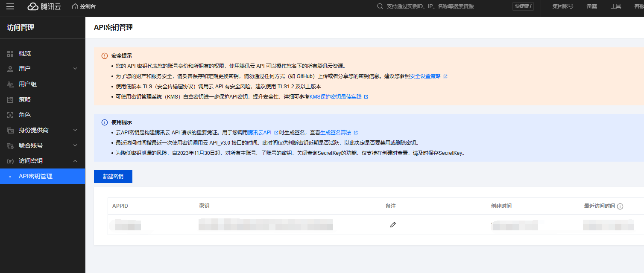Image resolution: width=644 pixels, height=273 pixels.
Task: Expand the 联合账号 sidebar section
Action: tap(75, 145)
